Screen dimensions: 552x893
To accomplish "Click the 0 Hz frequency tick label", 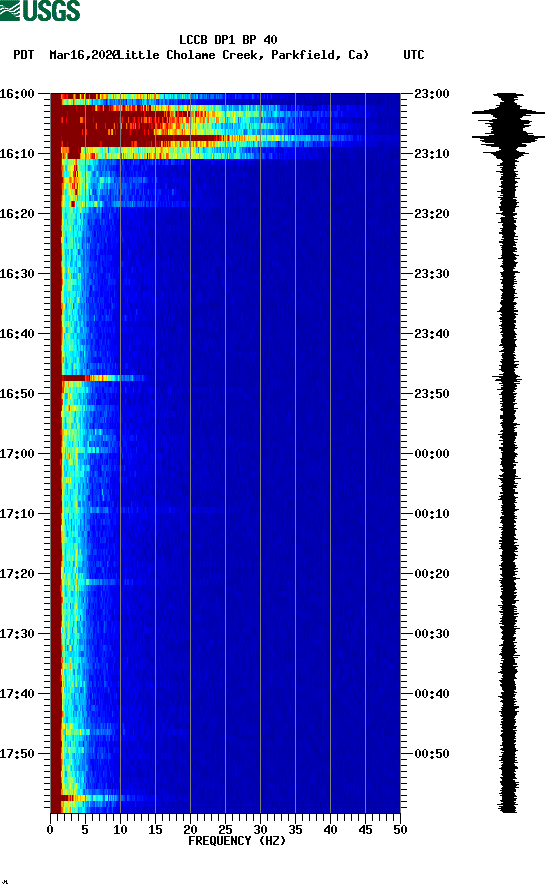I will [50, 830].
